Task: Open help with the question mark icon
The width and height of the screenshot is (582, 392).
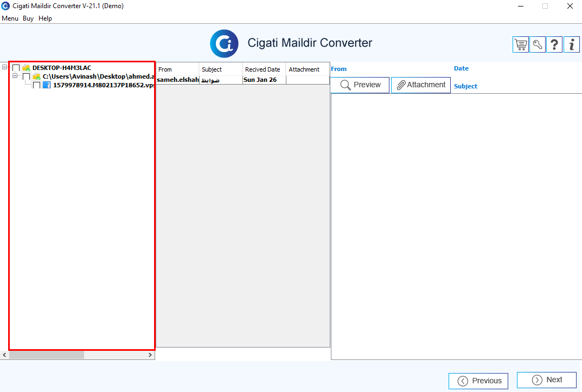Action: (x=554, y=44)
